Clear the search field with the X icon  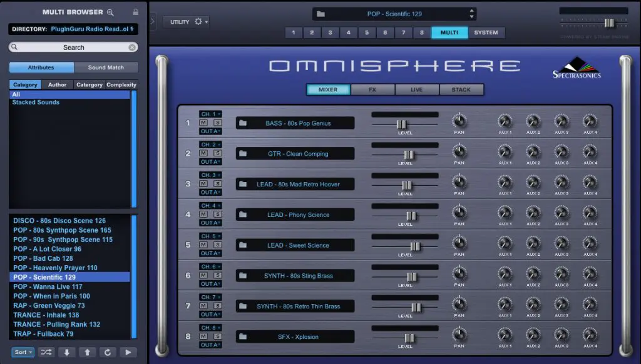point(132,48)
